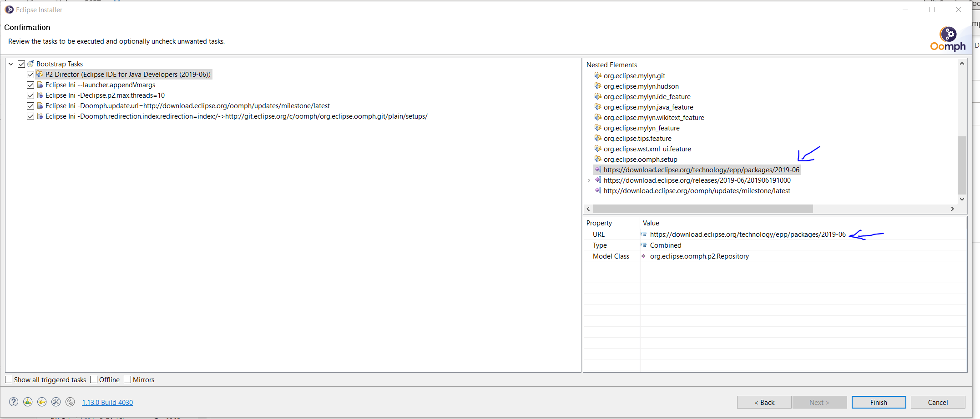Click the org.eclipse.tips.feature requirement icon
The height and width of the screenshot is (419, 980).
click(x=598, y=138)
